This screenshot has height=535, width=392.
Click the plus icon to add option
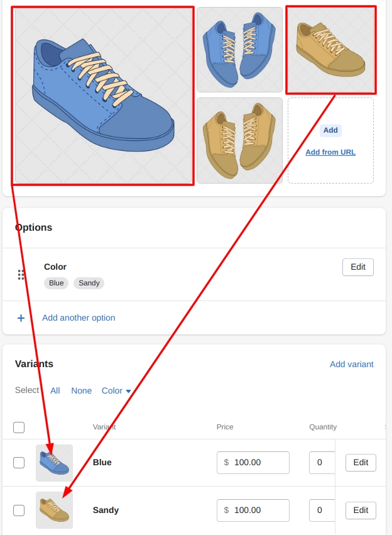[21, 318]
